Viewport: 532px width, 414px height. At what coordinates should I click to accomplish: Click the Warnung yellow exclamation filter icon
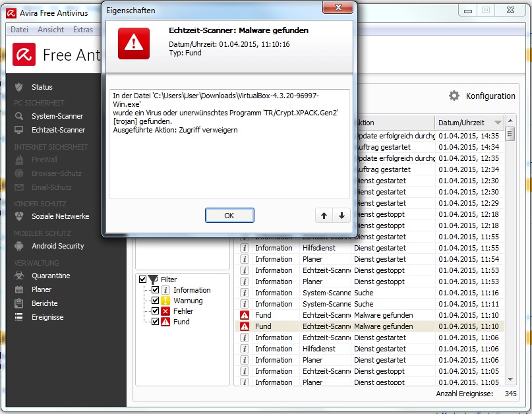(165, 301)
